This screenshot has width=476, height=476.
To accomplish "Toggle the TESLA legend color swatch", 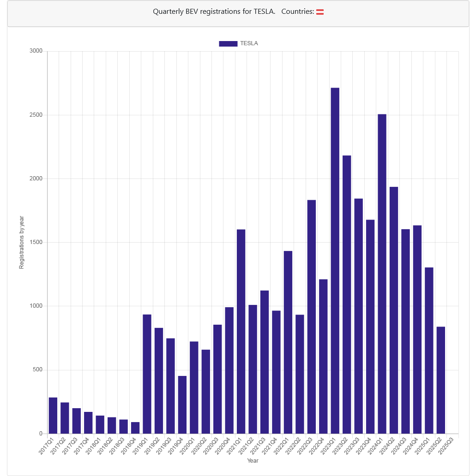I will [x=228, y=43].
